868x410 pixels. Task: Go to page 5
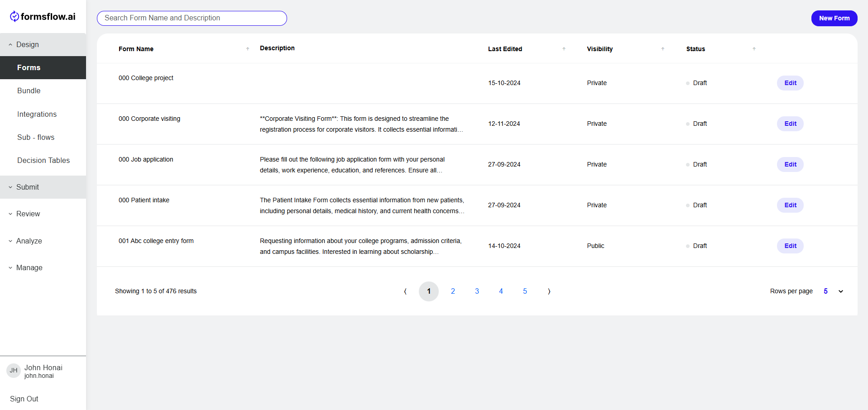coord(525,291)
